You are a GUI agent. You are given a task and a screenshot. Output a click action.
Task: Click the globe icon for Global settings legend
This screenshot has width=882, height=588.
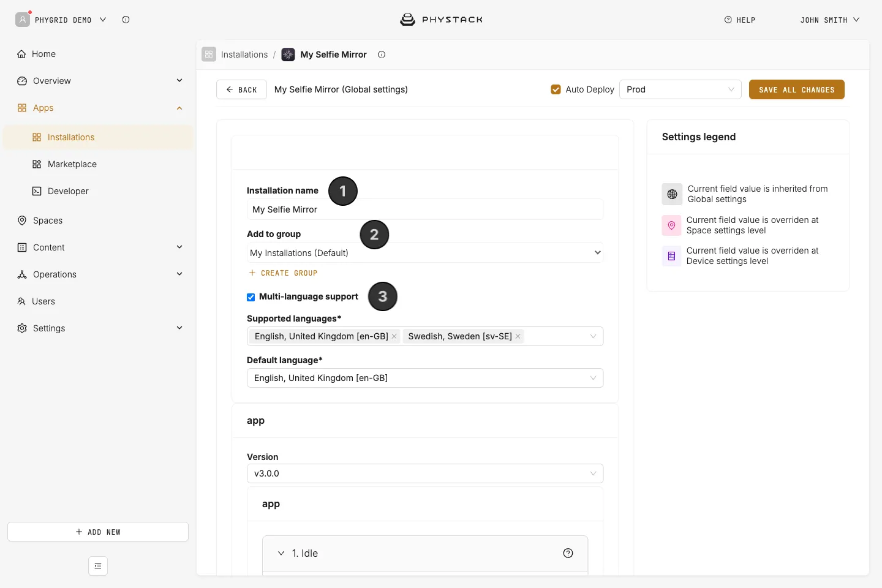point(672,194)
